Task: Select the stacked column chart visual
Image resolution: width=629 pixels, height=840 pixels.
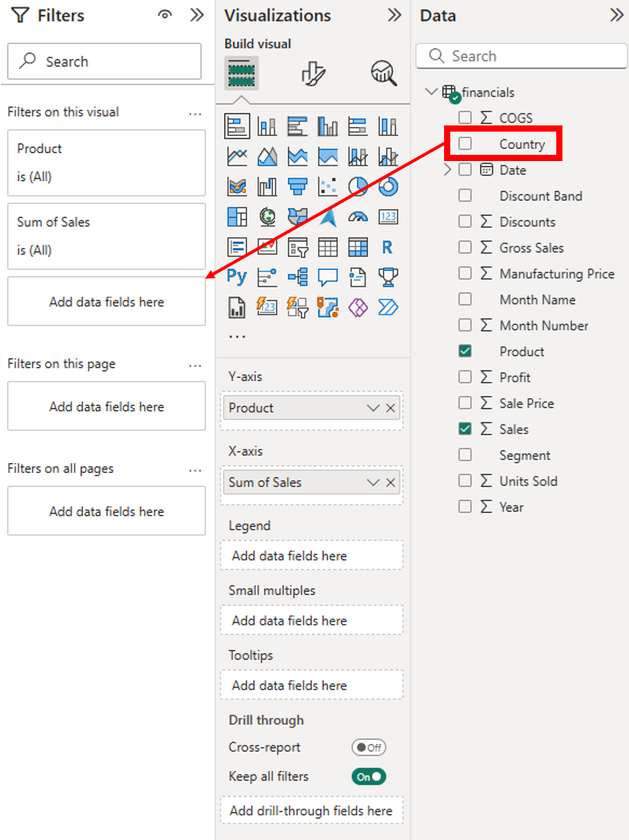Action: (x=267, y=126)
